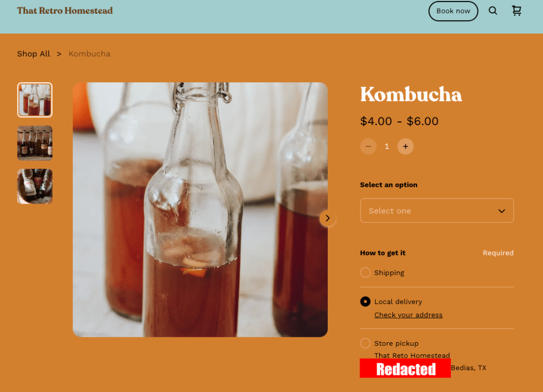The width and height of the screenshot is (543, 392).
Task: Select the Shipping radio option
Action: 365,273
